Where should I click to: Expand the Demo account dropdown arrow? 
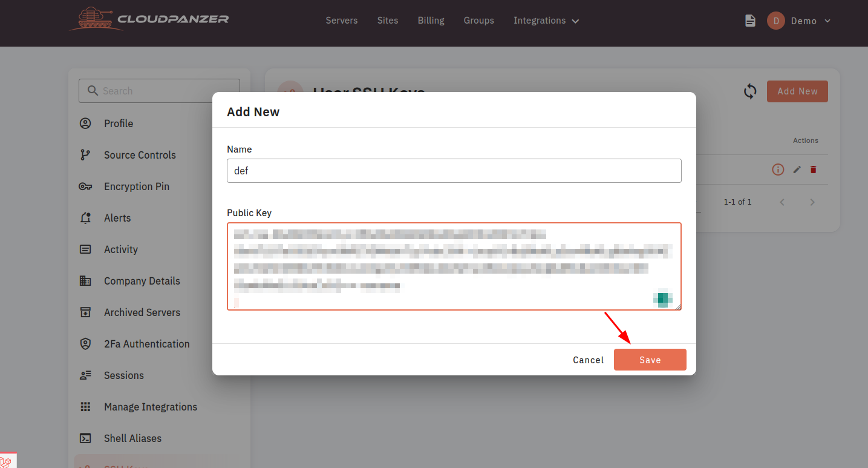(827, 21)
